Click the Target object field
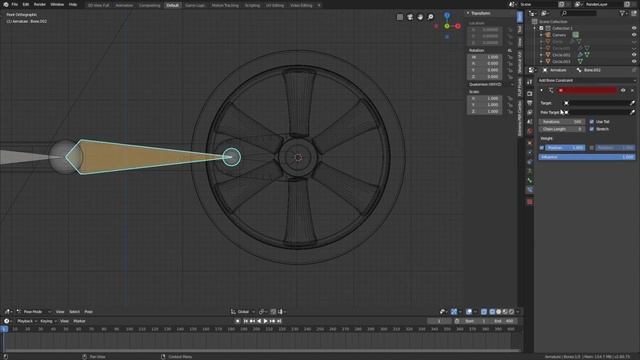The height and width of the screenshot is (360, 640). [596, 103]
